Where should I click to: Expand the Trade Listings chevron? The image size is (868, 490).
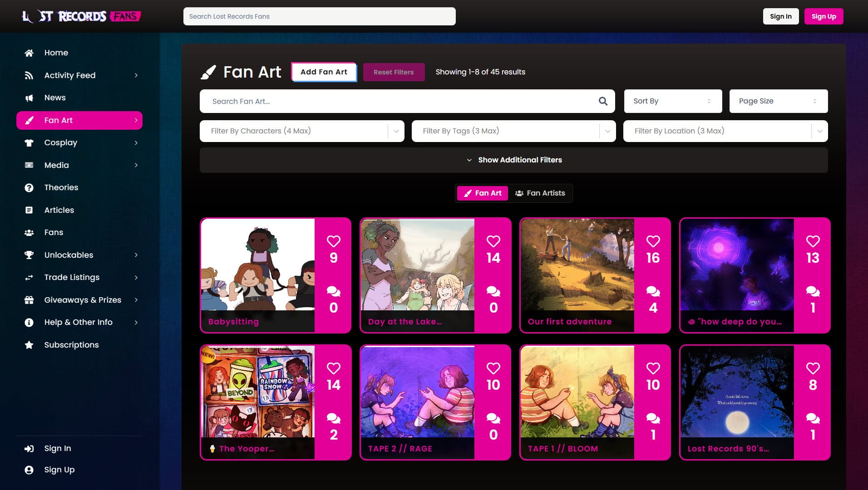pos(136,278)
